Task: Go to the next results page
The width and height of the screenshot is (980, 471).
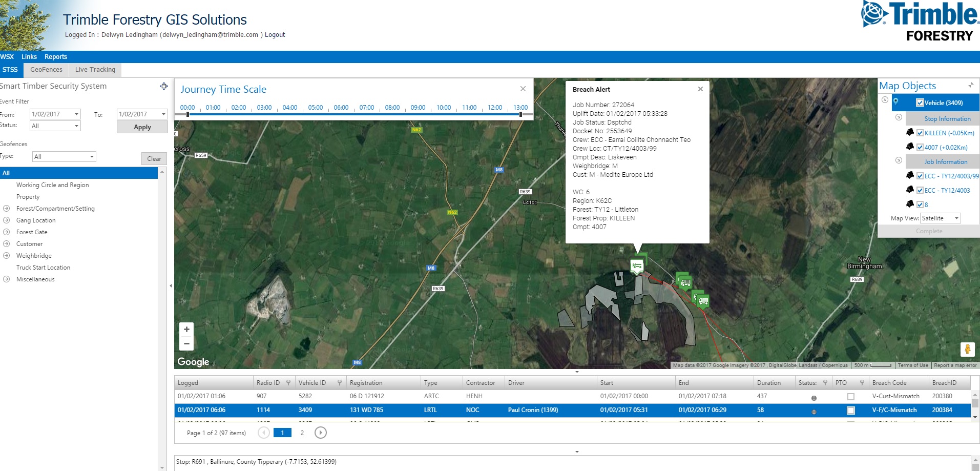Action: pos(321,433)
